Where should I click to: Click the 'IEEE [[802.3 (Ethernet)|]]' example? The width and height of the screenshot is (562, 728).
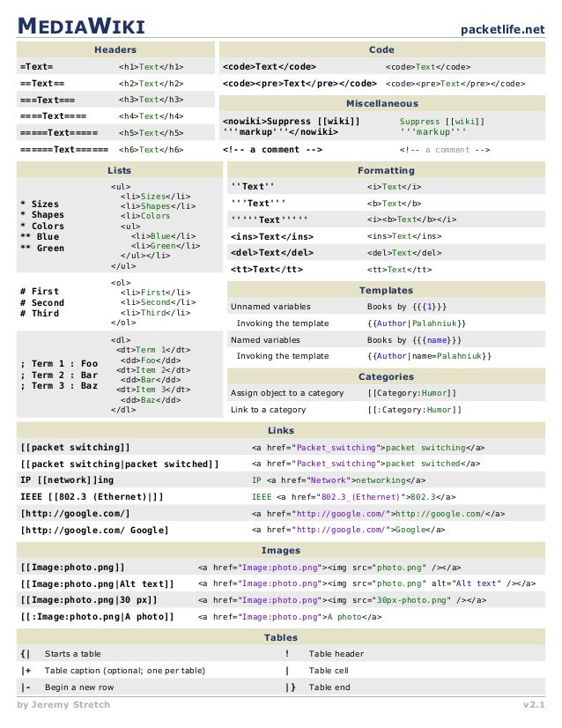[92, 497]
